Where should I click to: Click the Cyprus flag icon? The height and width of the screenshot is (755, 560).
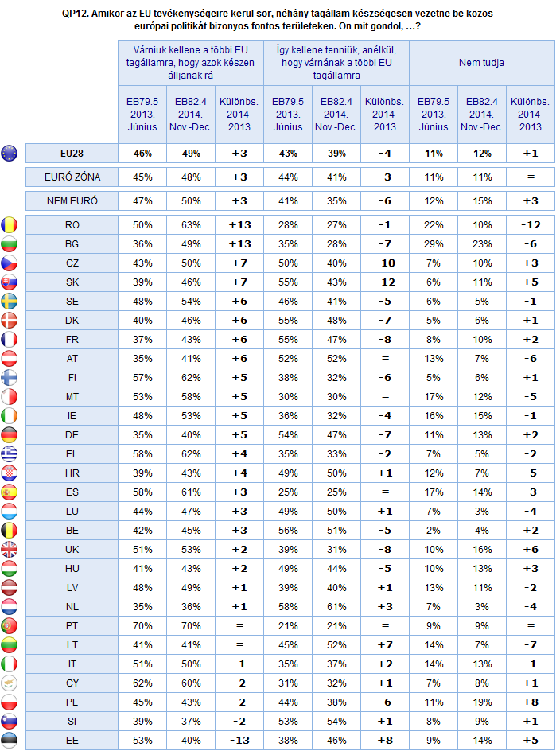click(10, 683)
